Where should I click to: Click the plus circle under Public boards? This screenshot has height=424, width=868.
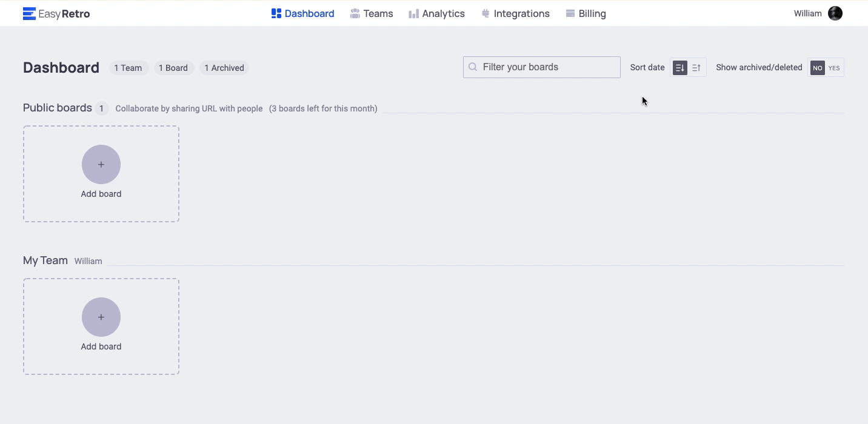[x=101, y=164]
